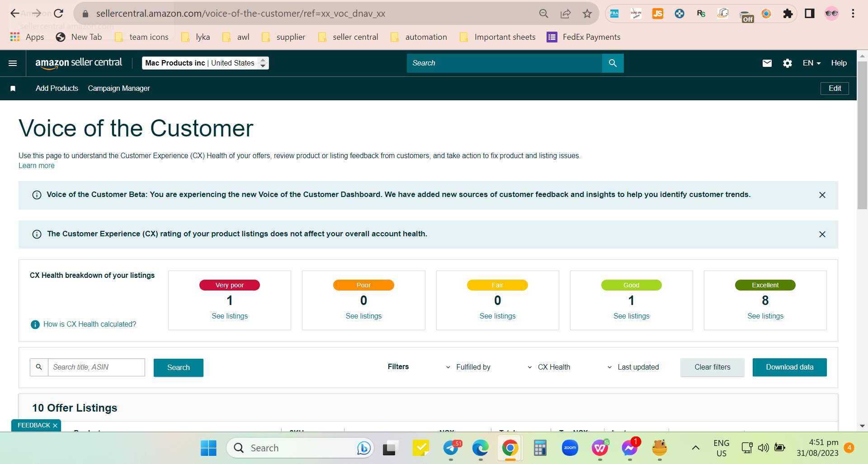Go back using the browser back arrow

point(15,14)
